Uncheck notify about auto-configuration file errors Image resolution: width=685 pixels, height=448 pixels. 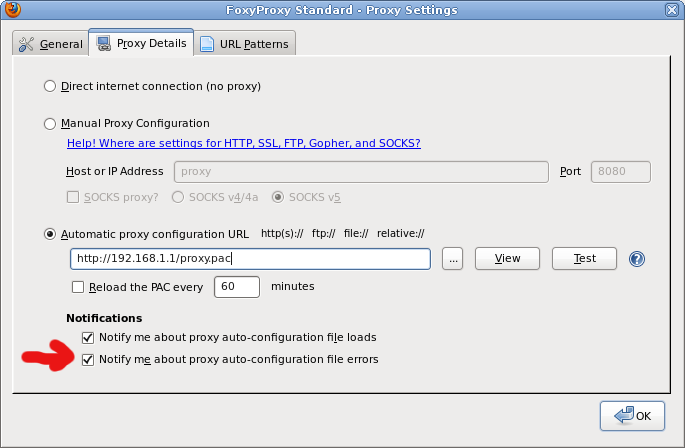88,359
